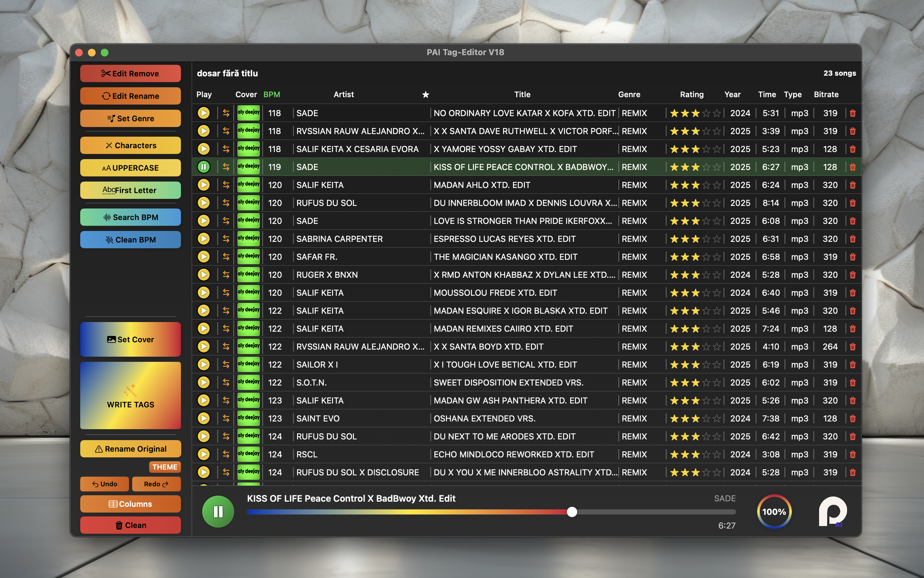Screen dimensions: 924x578
Task: Open cover art of LOVE IS STRONGER row
Action: (x=249, y=221)
